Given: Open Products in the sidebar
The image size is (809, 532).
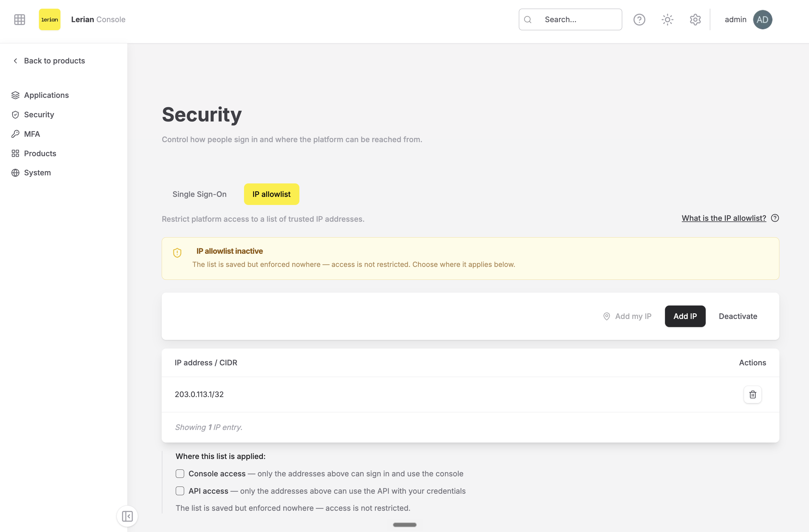Looking at the screenshot, I should point(40,153).
